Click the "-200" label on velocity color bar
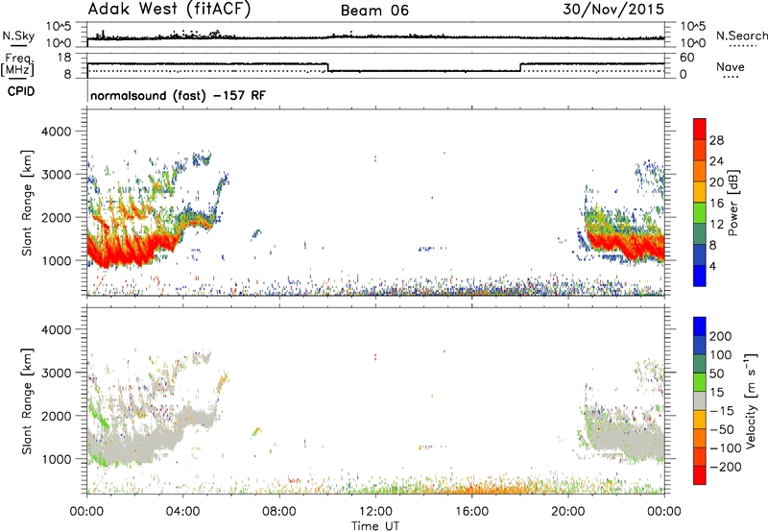Image resolution: width=768 pixels, height=532 pixels. pyautogui.click(x=725, y=467)
